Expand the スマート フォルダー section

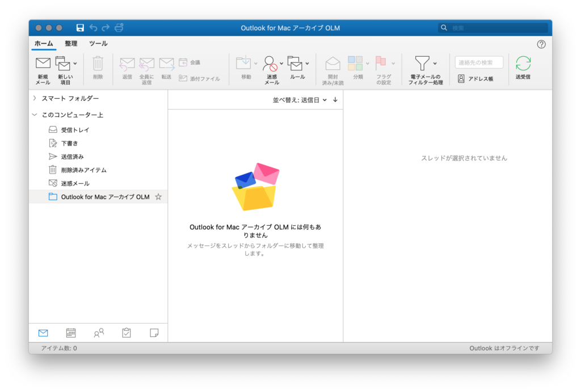point(35,98)
